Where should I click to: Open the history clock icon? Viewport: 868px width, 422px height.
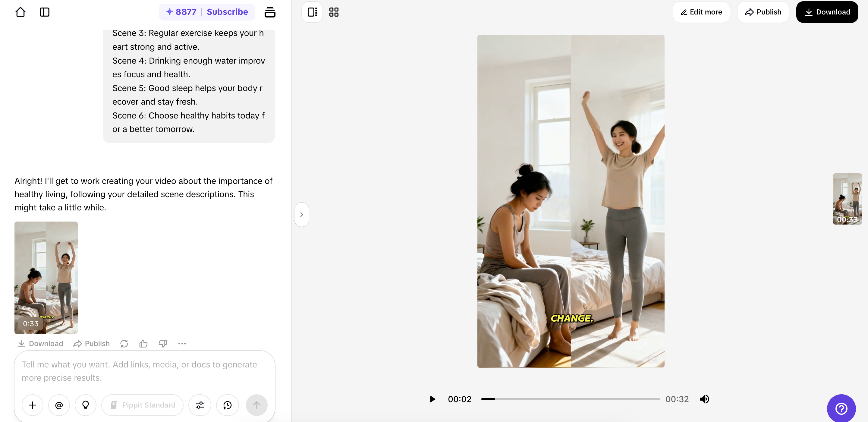(228, 405)
